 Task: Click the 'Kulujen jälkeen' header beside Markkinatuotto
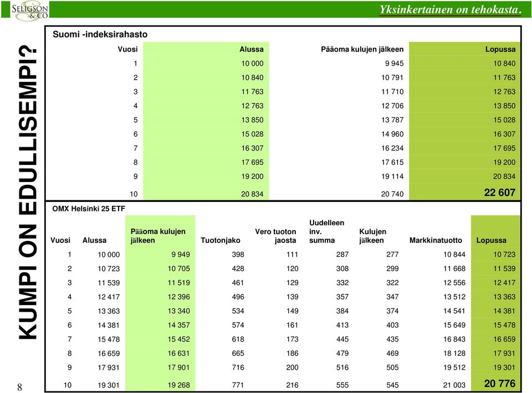pos(372,236)
